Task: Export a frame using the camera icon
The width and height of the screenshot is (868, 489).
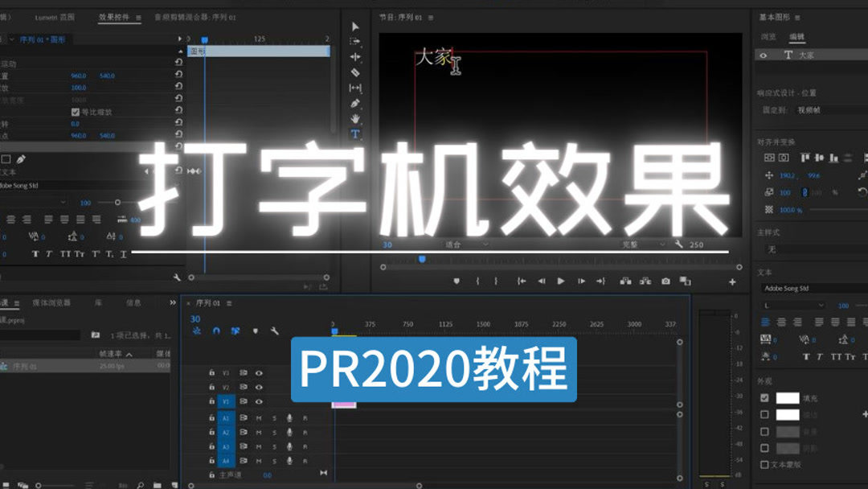Action: pos(665,280)
